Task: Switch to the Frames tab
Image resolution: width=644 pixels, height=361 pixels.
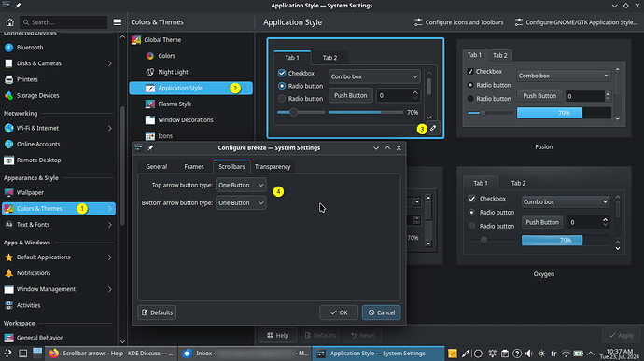Action: 194,167
